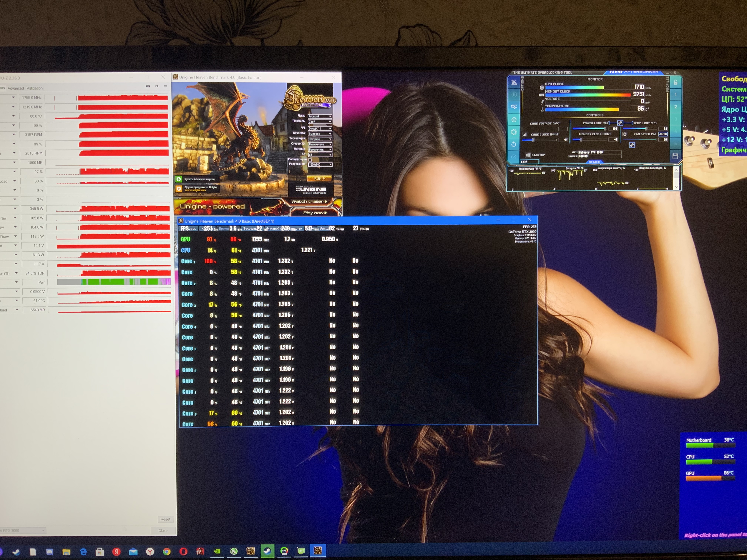747x560 pixels.
Task: Click the reset-to-defaults arrow in Afterburner
Action: click(x=514, y=144)
